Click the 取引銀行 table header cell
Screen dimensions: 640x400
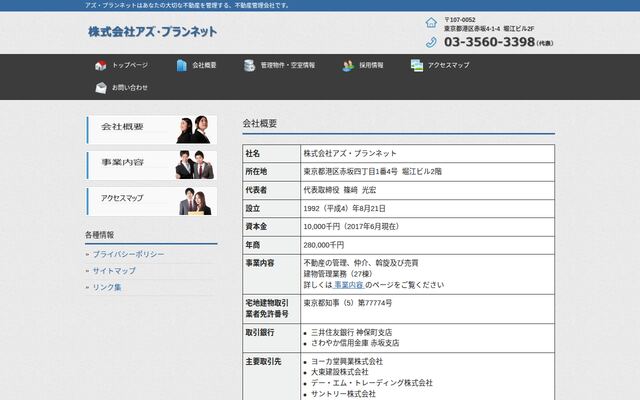coord(271,338)
